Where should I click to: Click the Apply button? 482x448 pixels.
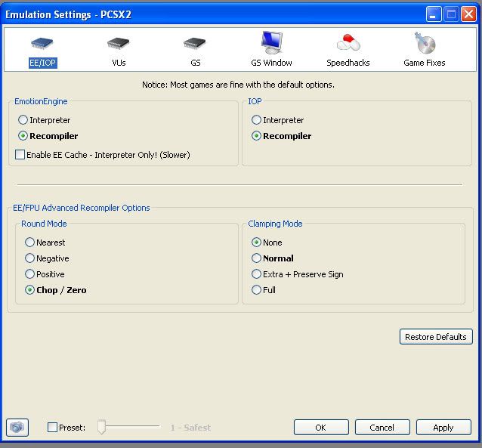coord(443,428)
